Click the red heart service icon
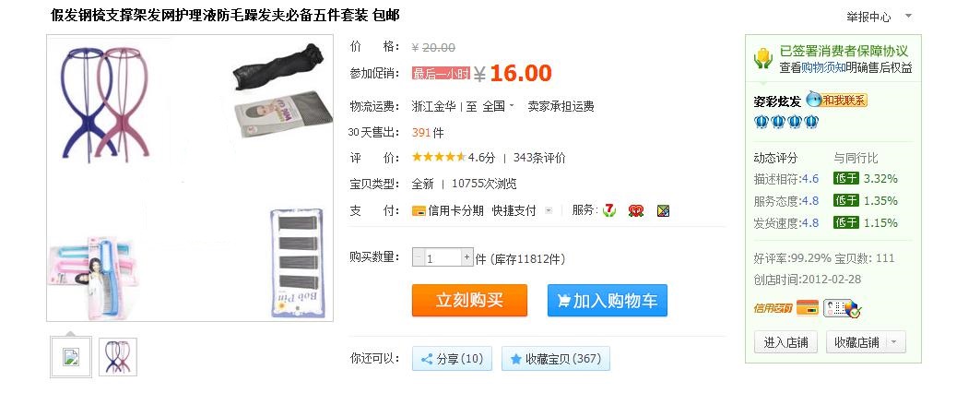Viewport: 980px width, 405px height. click(636, 210)
